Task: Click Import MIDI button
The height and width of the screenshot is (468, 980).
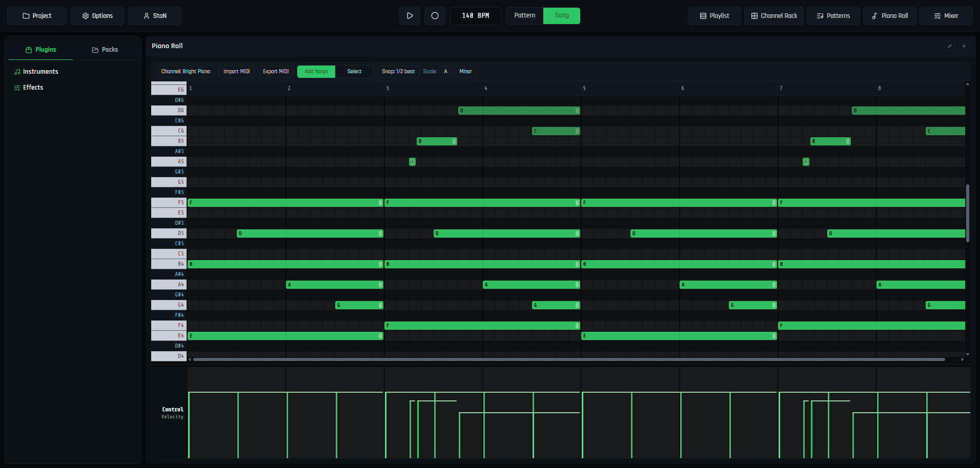Action: click(x=237, y=72)
